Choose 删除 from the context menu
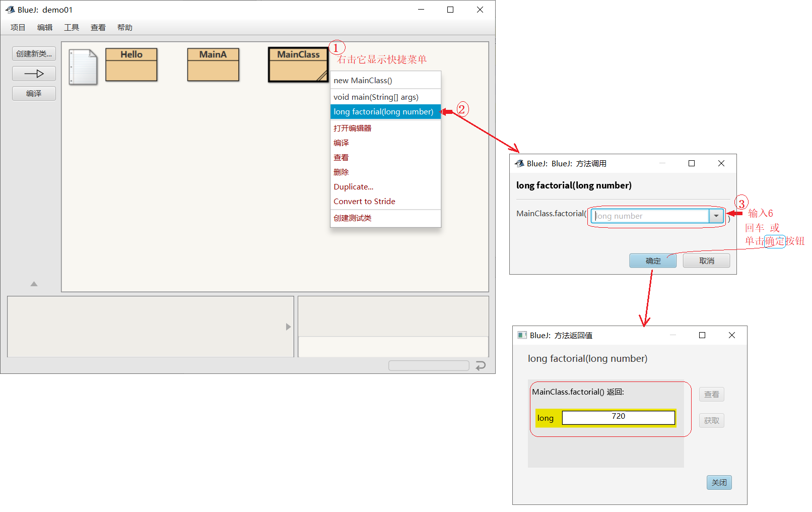 385,172
